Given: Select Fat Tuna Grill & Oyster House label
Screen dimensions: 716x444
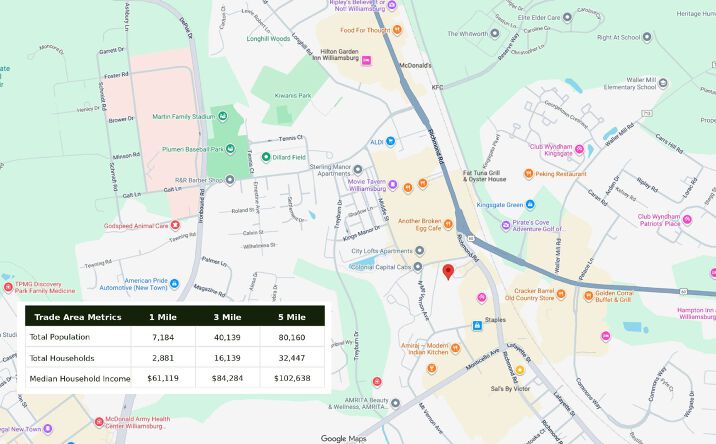Looking at the screenshot, I should [484, 176].
